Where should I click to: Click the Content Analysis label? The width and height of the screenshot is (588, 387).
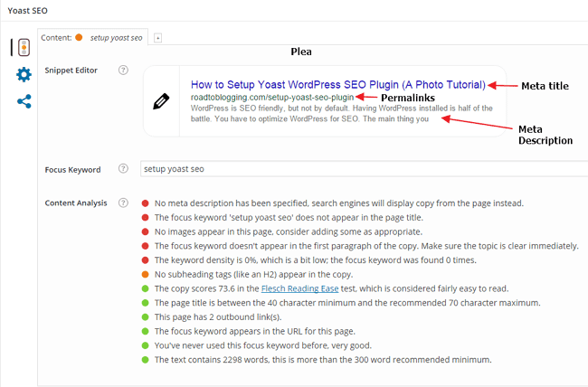tap(76, 203)
